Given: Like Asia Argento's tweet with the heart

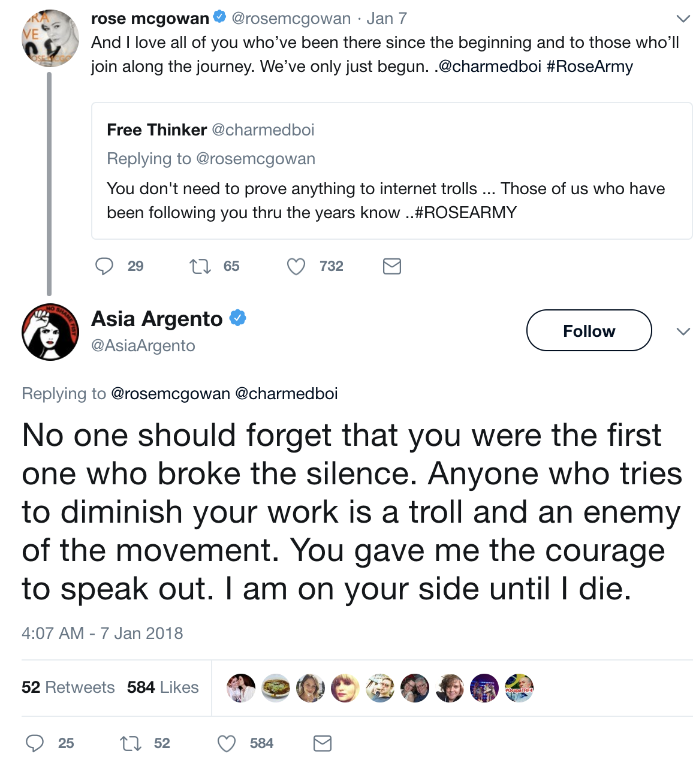Looking at the screenshot, I should coord(227,744).
